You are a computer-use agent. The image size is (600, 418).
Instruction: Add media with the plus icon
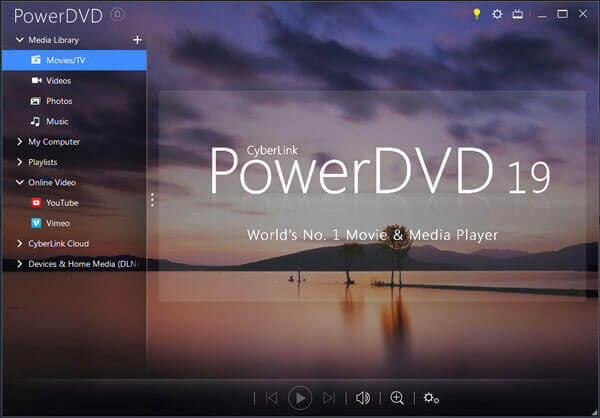tap(137, 39)
